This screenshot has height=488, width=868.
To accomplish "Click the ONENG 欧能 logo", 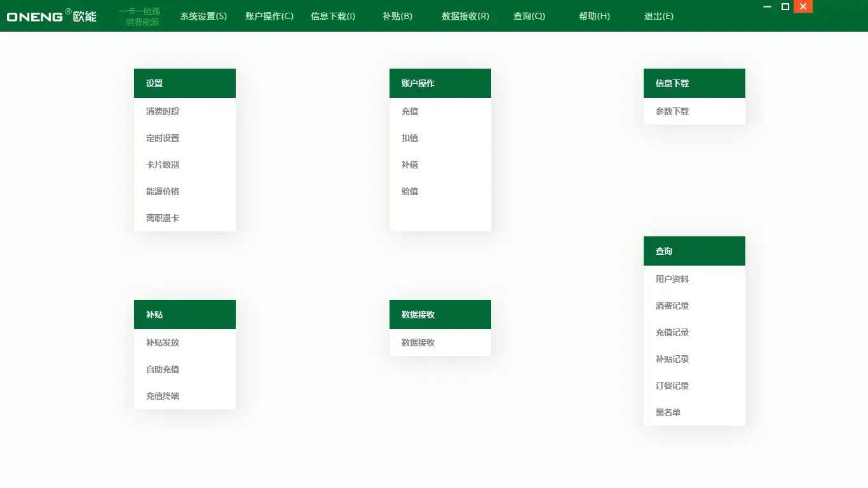I will [x=51, y=16].
